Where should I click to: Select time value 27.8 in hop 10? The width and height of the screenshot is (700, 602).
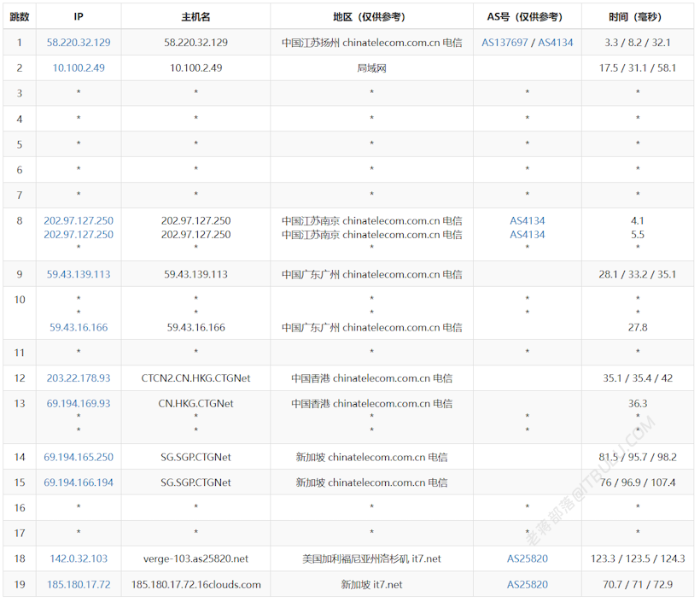638,327
